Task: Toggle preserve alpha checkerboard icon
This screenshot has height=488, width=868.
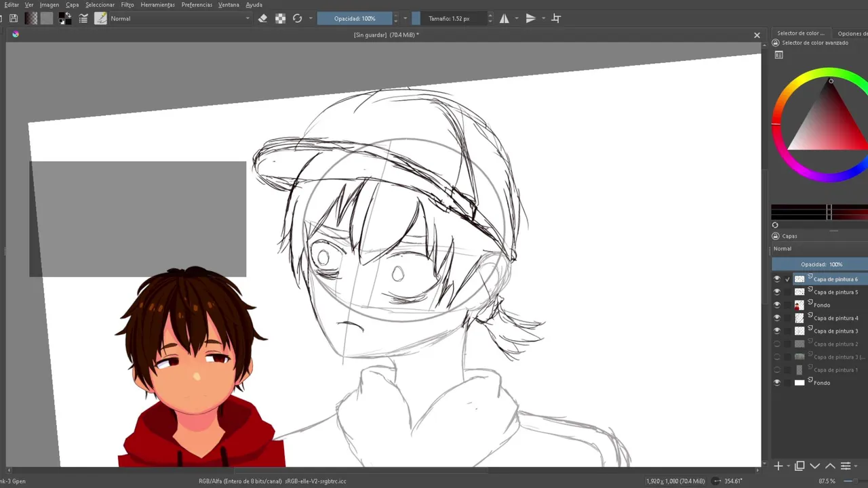Action: click(280, 18)
